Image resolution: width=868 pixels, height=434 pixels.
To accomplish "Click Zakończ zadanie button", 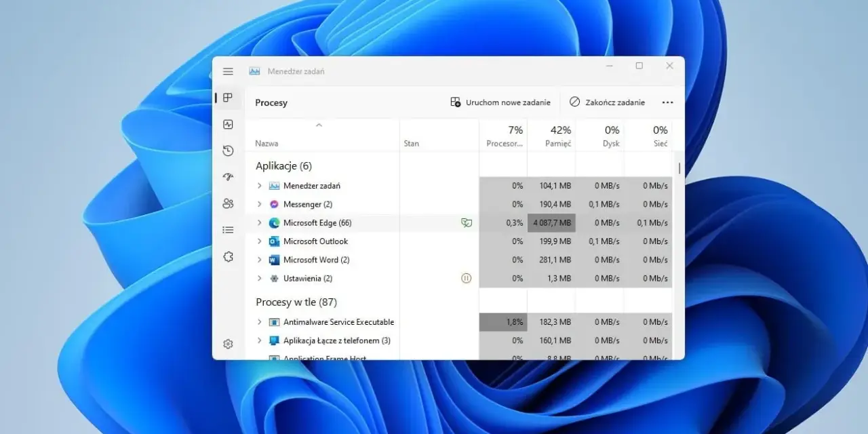I will (x=607, y=102).
